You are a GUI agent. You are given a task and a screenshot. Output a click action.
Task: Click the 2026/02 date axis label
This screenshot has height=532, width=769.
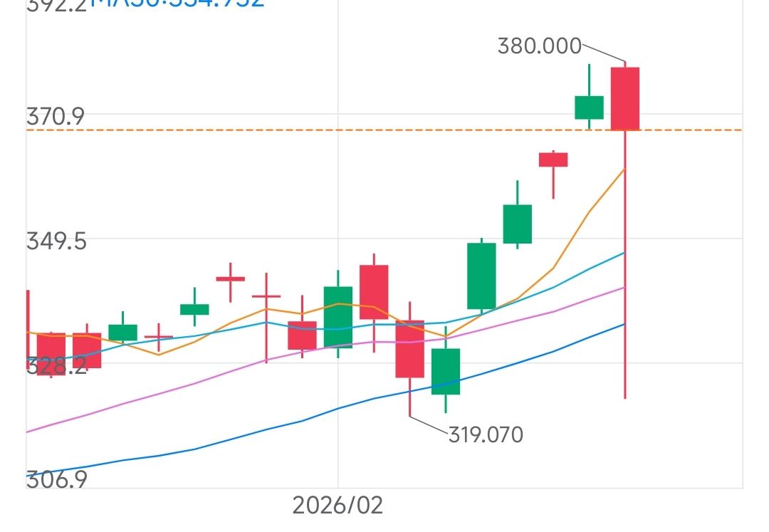pyautogui.click(x=338, y=506)
